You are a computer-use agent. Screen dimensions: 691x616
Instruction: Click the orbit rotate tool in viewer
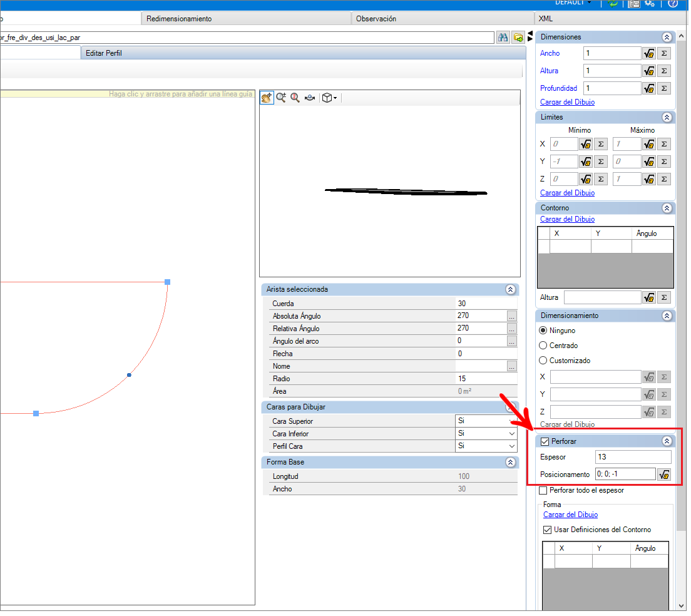310,98
